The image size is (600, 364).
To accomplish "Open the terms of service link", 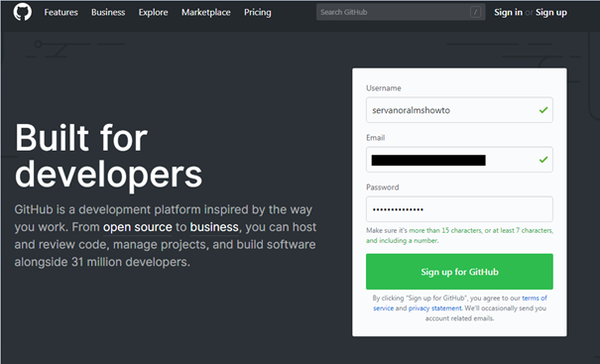I will point(535,298).
